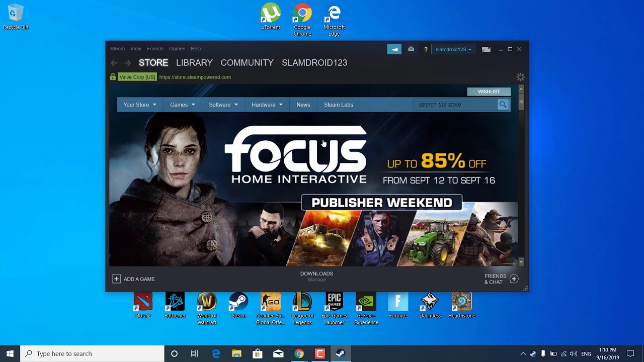Screen dimensions: 644x362
Task: Open the SLAMDROID123 profile tab
Action: [314, 63]
